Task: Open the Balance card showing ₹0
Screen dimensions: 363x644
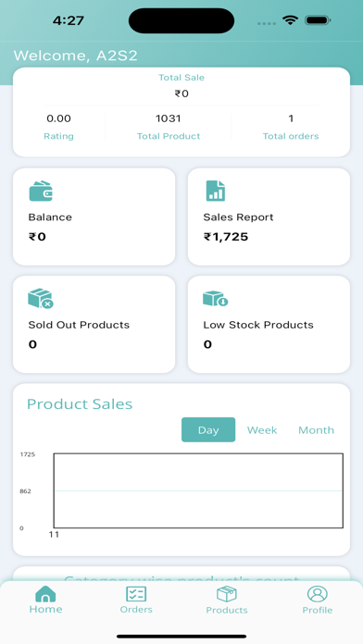Action: pos(94,217)
